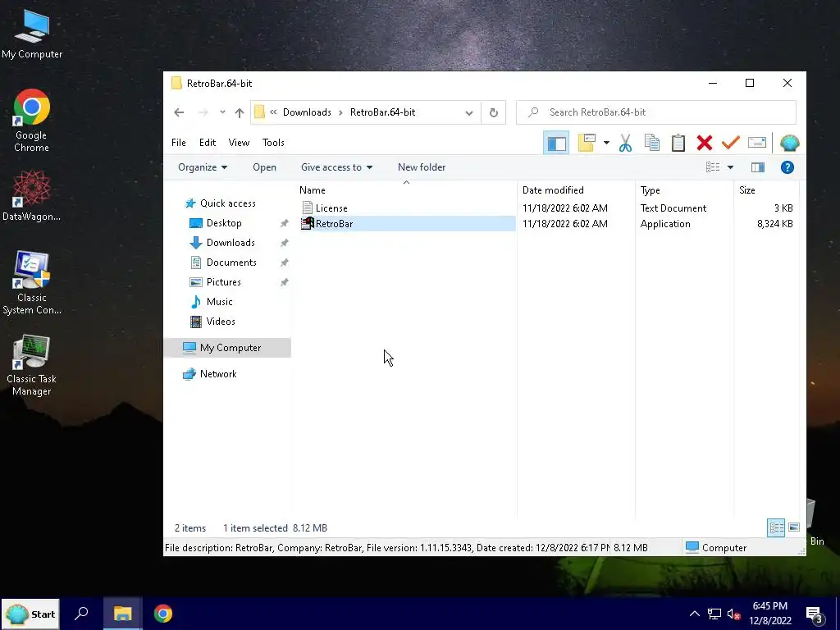Go up one folder level
Image resolution: width=840 pixels, height=630 pixels.
[240, 112]
